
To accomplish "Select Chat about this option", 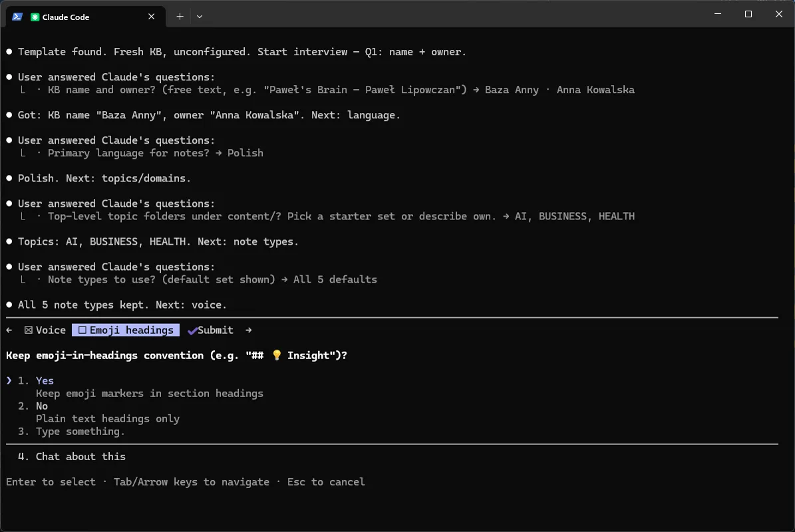I will click(80, 457).
